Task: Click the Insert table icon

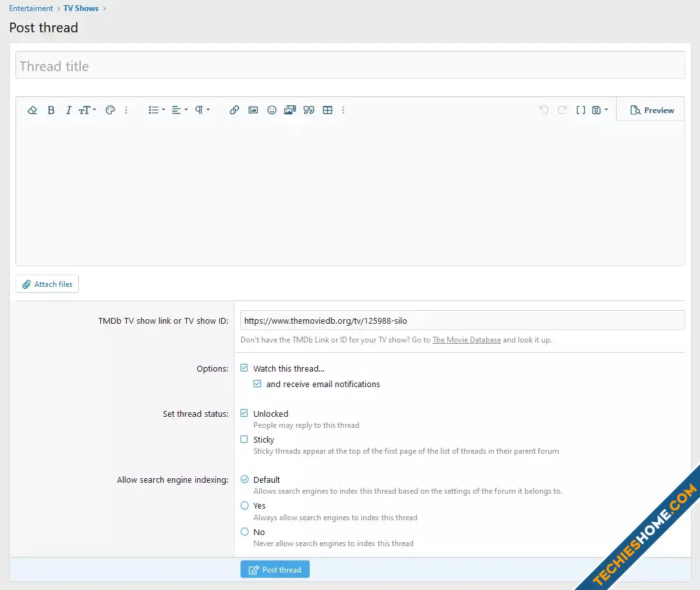Action: [328, 111]
